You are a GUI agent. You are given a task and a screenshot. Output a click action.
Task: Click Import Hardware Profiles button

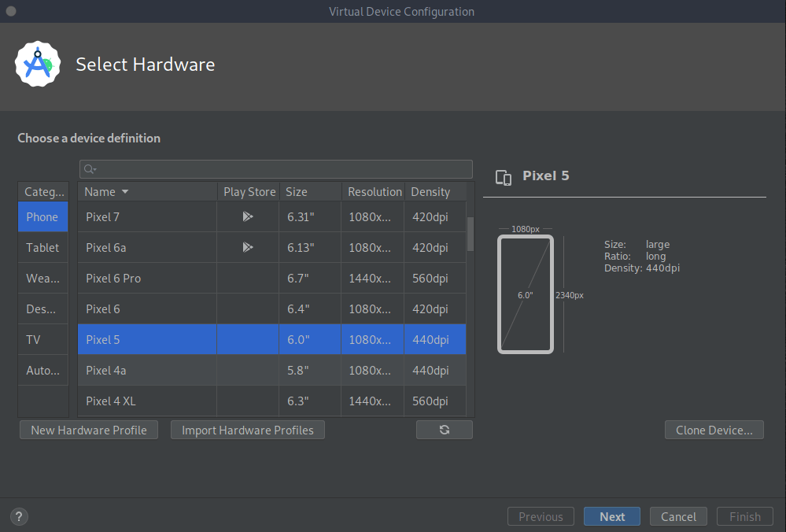point(248,430)
